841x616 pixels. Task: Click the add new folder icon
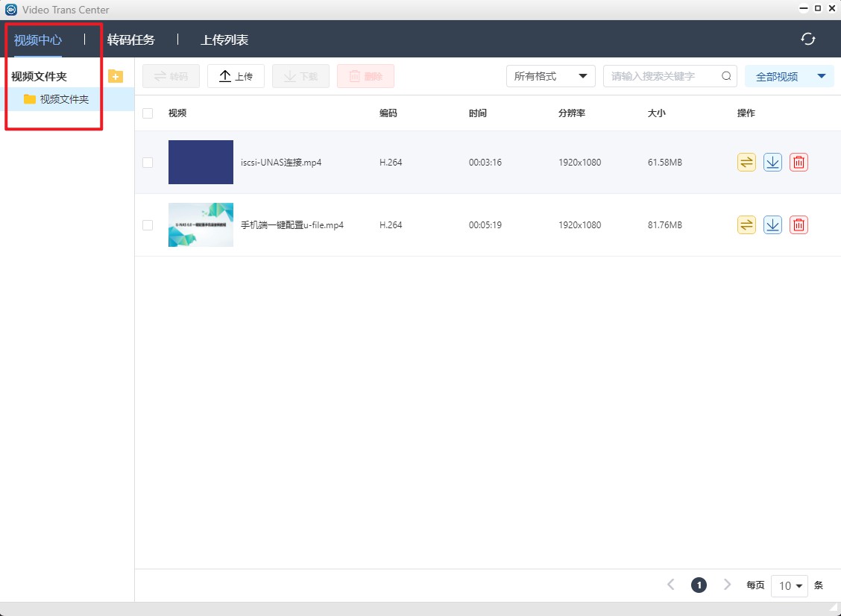116,76
